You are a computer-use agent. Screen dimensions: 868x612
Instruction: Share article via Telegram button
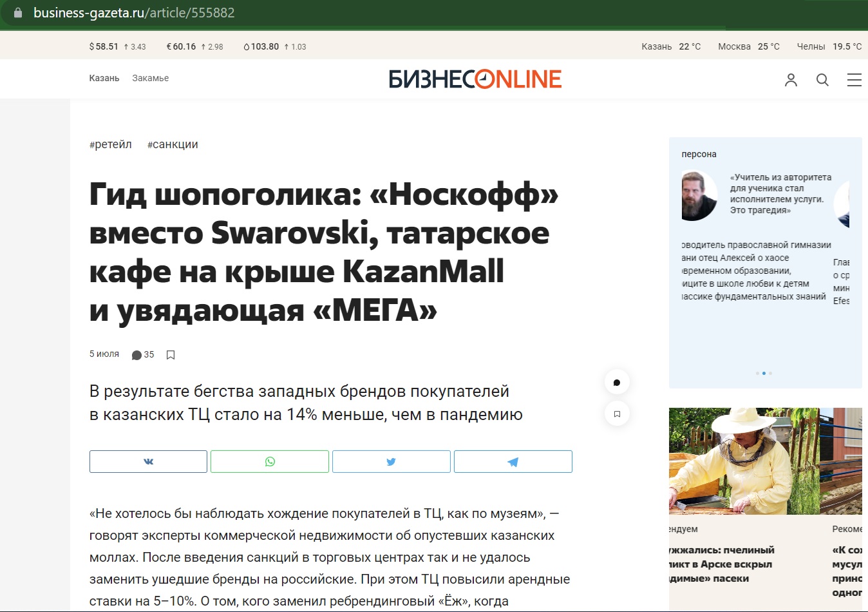point(513,462)
